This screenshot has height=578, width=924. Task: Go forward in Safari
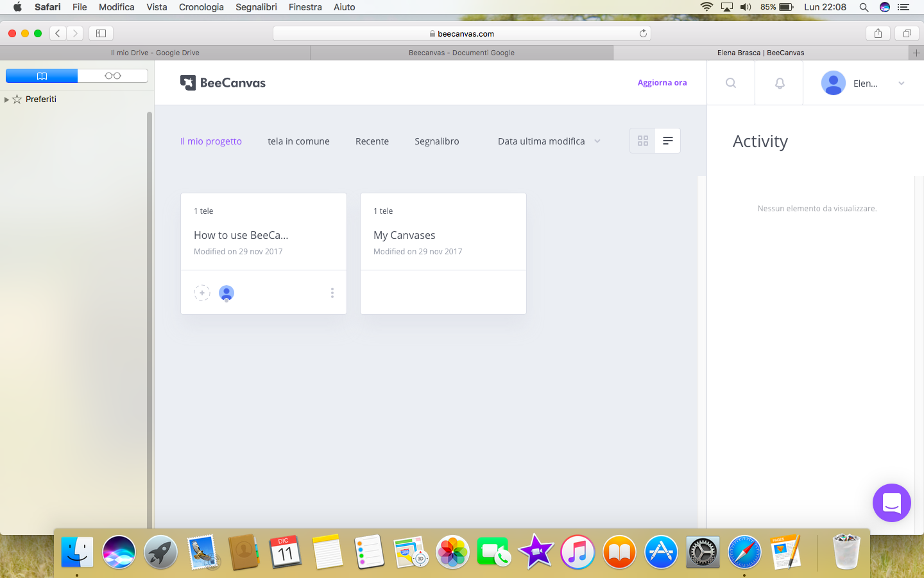pyautogui.click(x=75, y=33)
